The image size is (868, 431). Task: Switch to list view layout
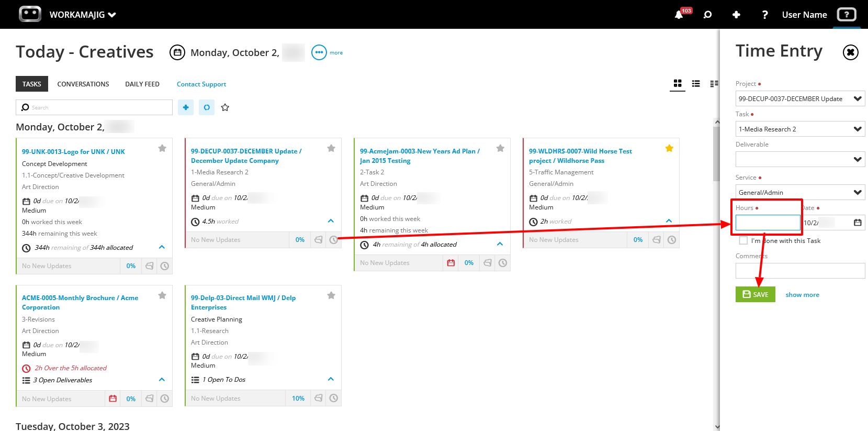[x=696, y=83]
